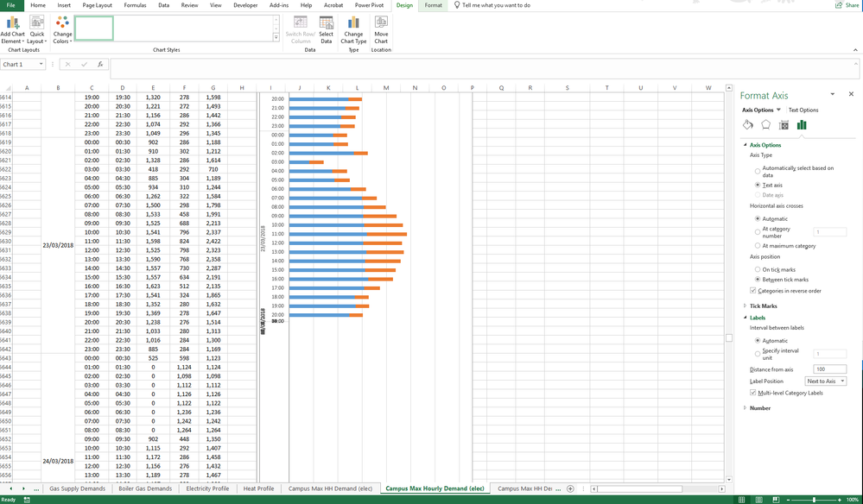Click the vertical scrollbar of worksheet
863x504 pixels.
click(729, 337)
